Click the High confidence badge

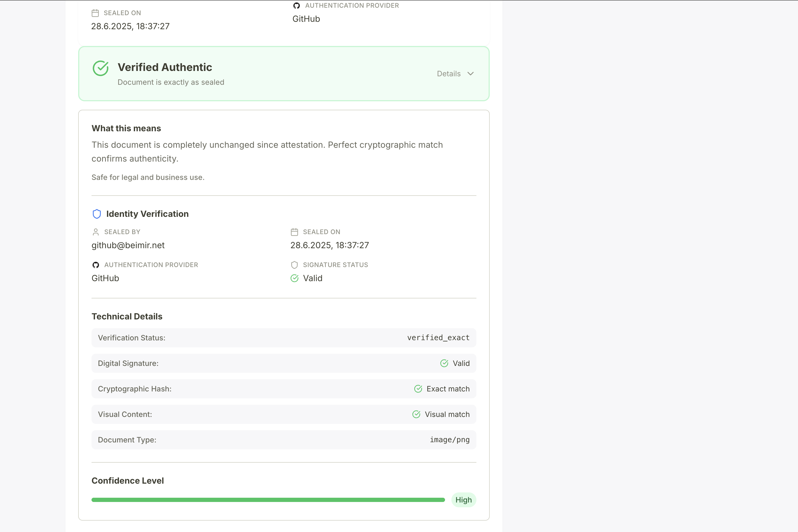464,500
